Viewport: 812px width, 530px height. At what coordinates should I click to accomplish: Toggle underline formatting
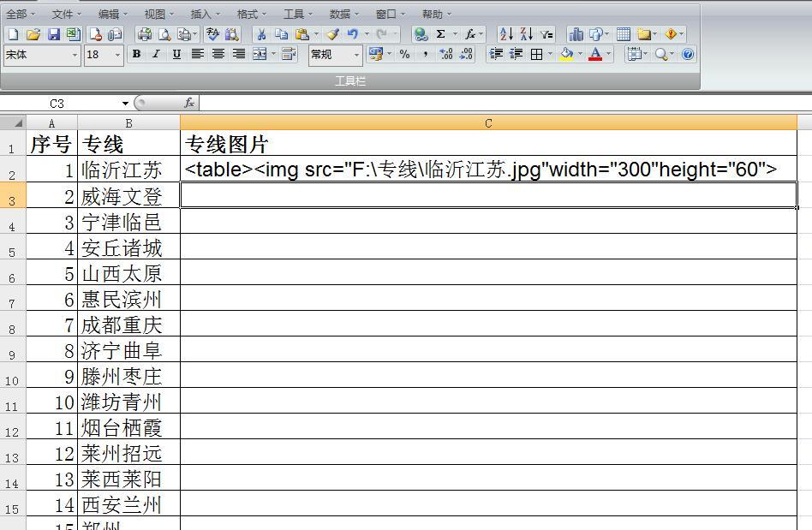click(x=176, y=54)
